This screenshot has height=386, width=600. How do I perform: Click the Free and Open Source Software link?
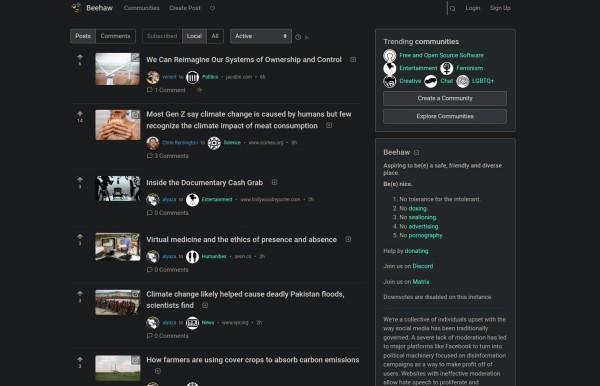(441, 55)
